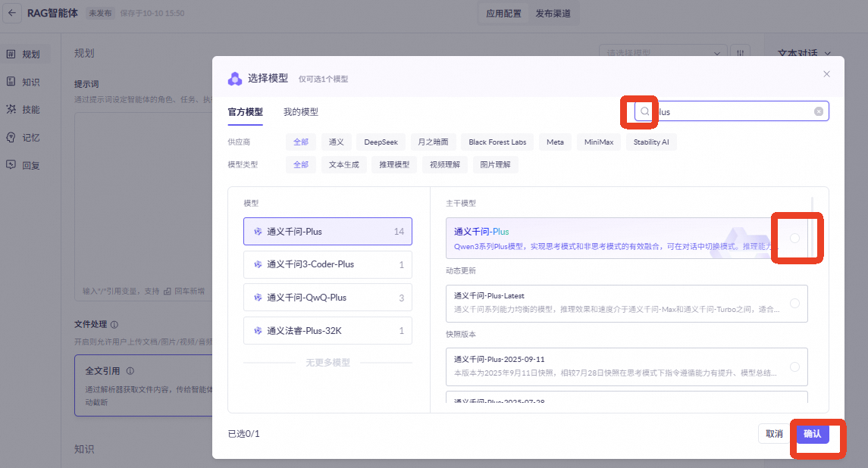The width and height of the screenshot is (868, 468).
Task: Switch to 我的模型 tab
Action: (301, 112)
